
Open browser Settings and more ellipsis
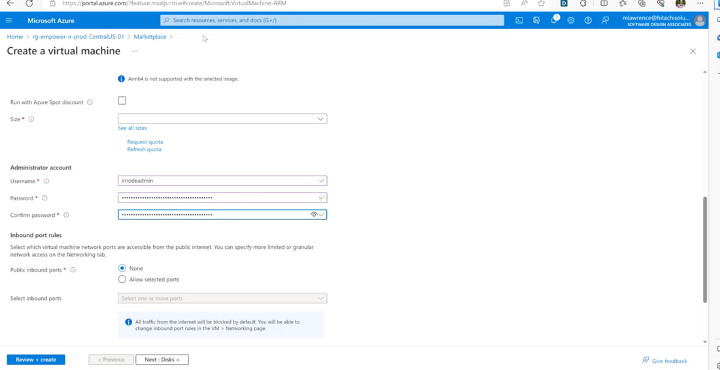click(x=700, y=3)
